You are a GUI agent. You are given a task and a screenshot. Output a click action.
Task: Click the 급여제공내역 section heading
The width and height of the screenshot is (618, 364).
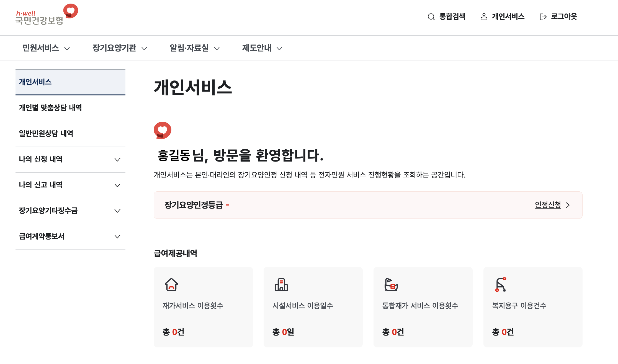(176, 253)
